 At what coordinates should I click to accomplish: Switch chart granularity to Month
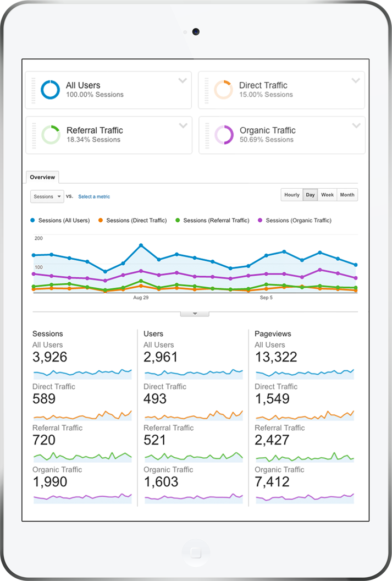pyautogui.click(x=347, y=195)
